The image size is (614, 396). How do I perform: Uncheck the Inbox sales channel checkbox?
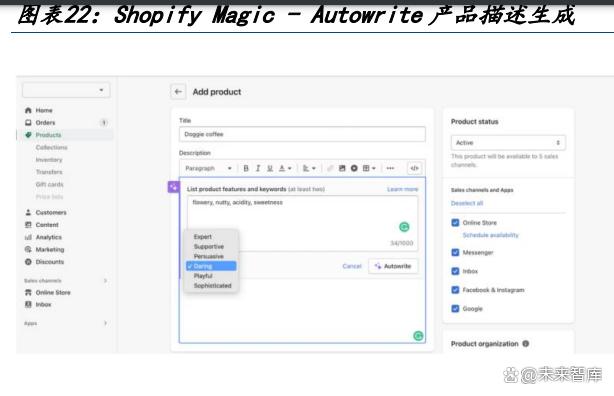coord(455,271)
